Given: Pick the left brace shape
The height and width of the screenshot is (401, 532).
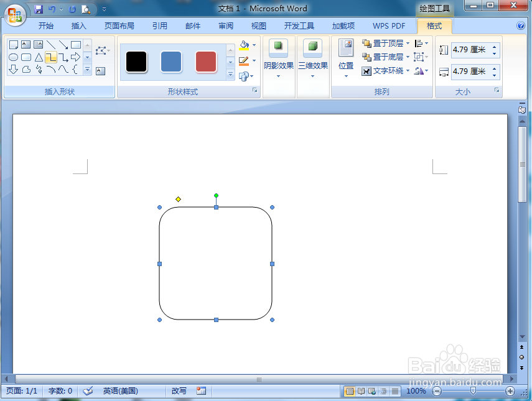Looking at the screenshot, I should pyautogui.click(x=75, y=70).
